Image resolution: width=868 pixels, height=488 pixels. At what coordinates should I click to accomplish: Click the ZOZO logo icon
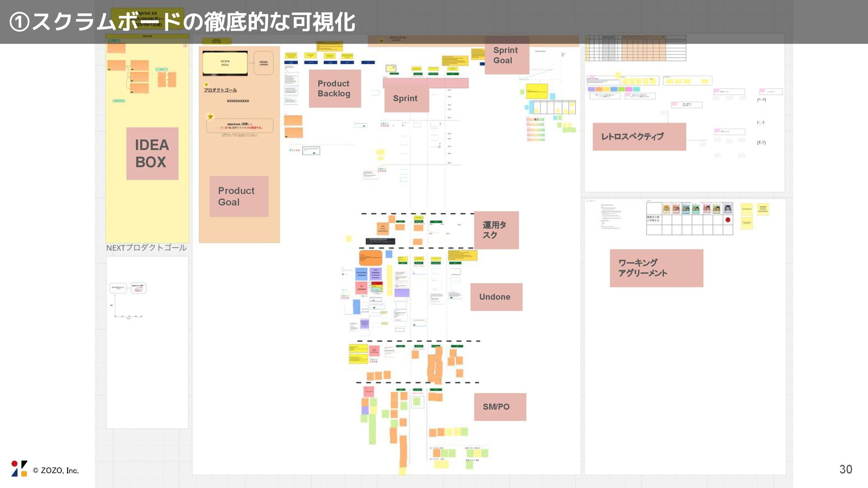[x=19, y=469]
